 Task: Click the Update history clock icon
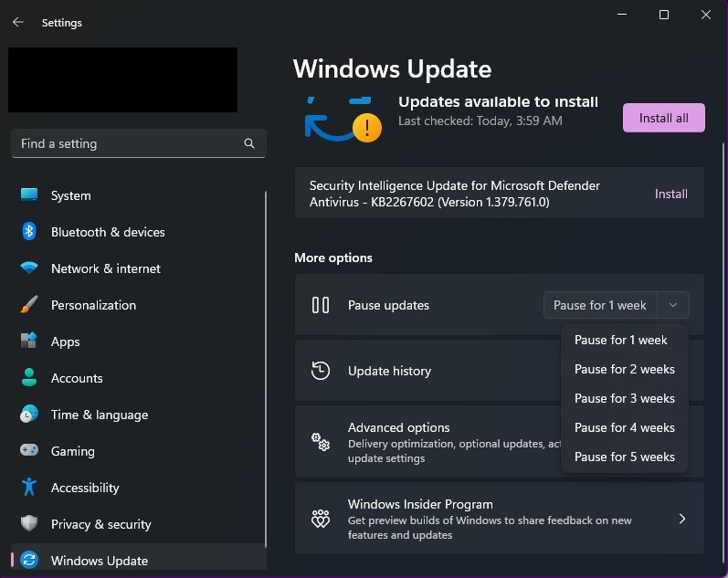[321, 371]
